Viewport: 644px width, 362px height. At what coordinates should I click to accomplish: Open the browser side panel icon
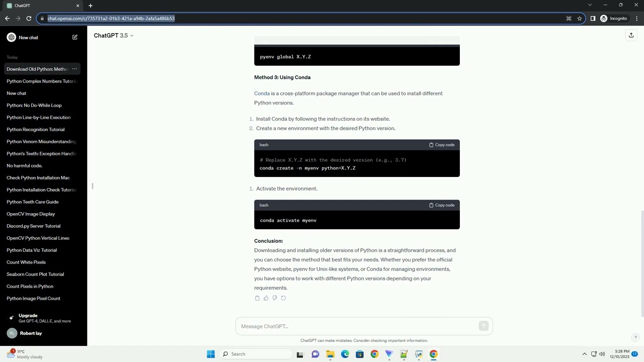pyautogui.click(x=593, y=19)
